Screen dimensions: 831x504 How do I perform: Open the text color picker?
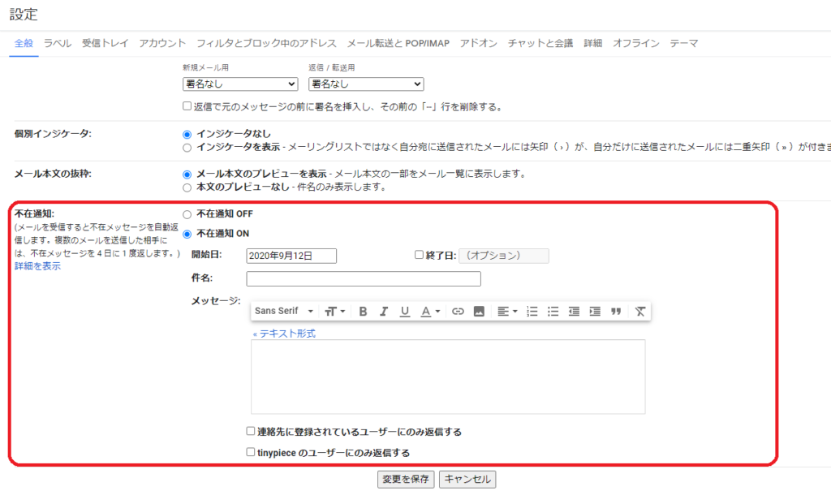pos(430,312)
